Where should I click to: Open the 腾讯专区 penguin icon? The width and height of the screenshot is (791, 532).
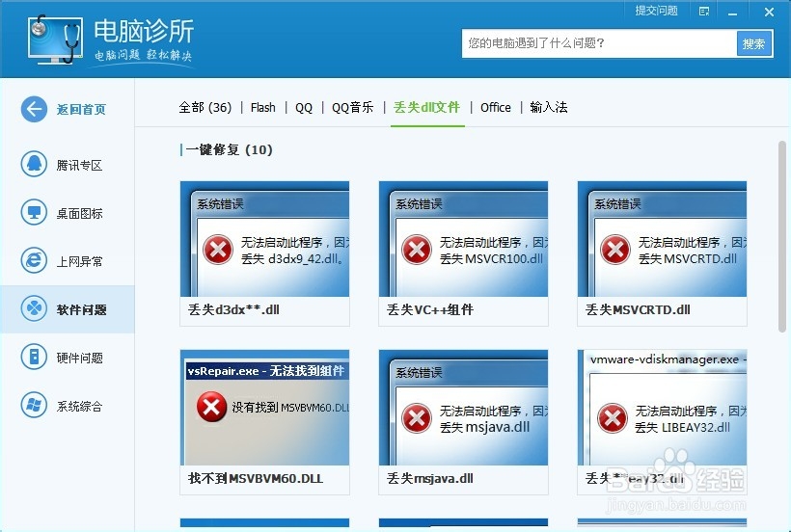(34, 164)
